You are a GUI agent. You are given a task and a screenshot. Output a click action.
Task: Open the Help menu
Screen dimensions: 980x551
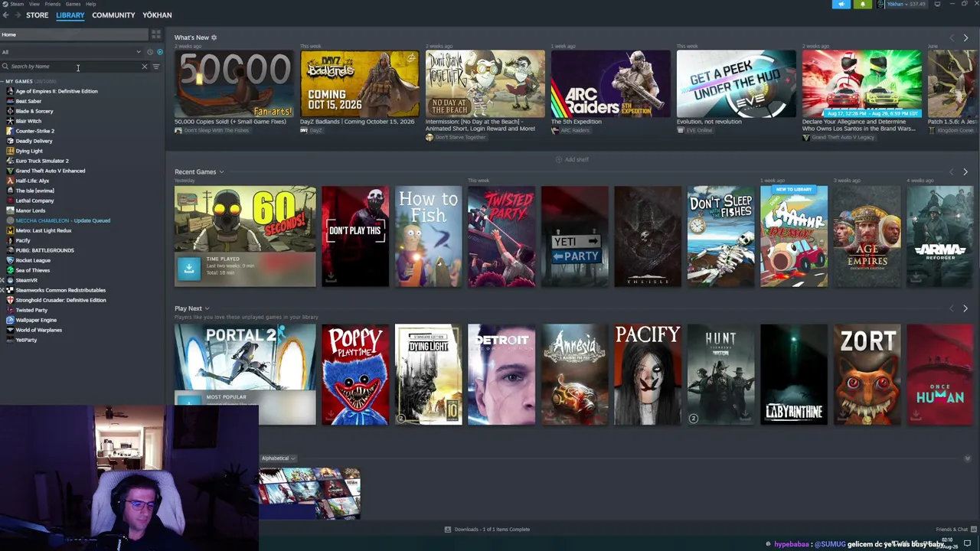[x=91, y=4]
